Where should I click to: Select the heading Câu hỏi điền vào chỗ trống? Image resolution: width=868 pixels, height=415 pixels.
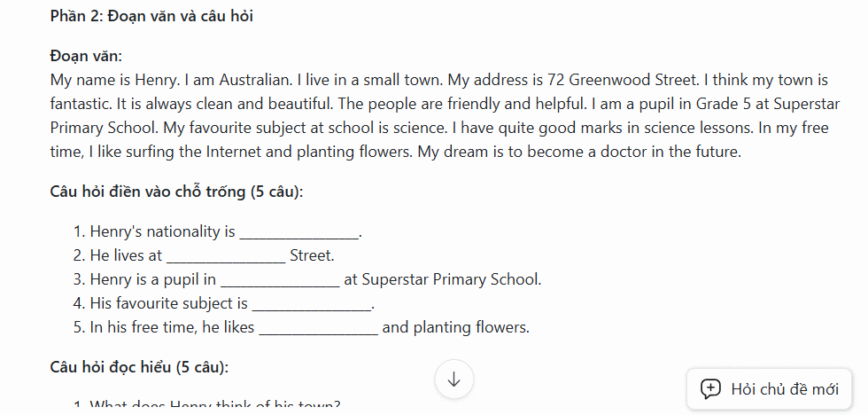[176, 192]
